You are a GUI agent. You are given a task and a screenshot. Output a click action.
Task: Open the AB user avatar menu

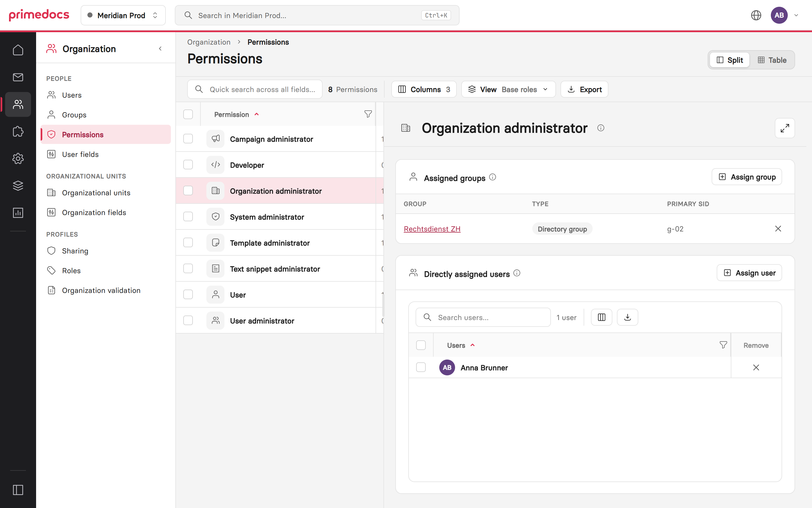pos(779,15)
